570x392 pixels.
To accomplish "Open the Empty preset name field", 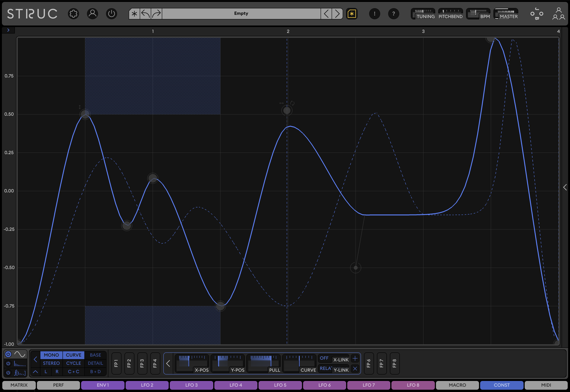I will pyautogui.click(x=241, y=14).
